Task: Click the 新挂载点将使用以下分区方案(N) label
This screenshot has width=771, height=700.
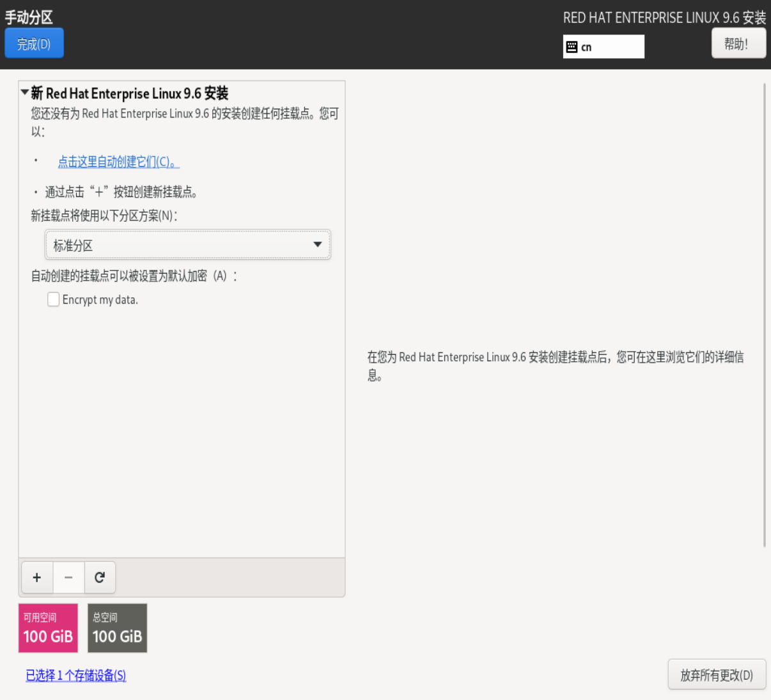Action: [x=104, y=215]
